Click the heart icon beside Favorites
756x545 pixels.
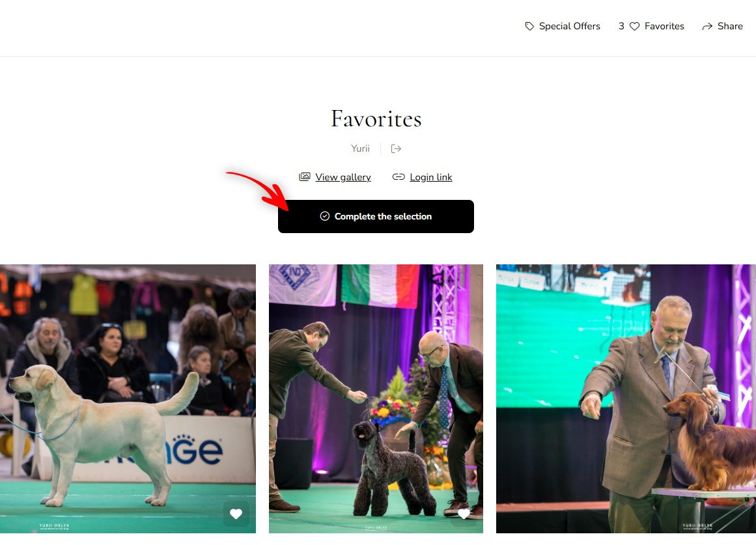(x=634, y=27)
